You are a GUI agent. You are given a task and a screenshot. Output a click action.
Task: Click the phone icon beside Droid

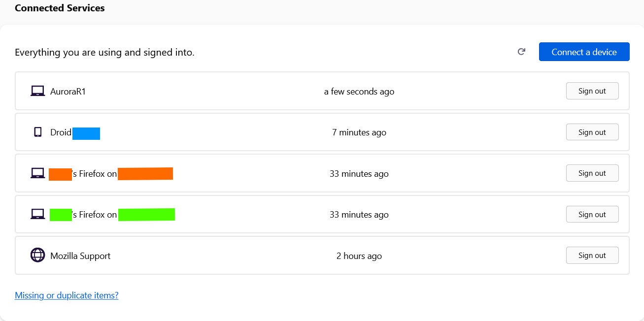click(38, 132)
